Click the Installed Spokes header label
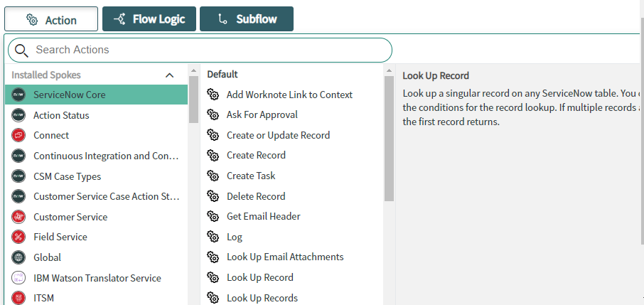 tap(46, 75)
